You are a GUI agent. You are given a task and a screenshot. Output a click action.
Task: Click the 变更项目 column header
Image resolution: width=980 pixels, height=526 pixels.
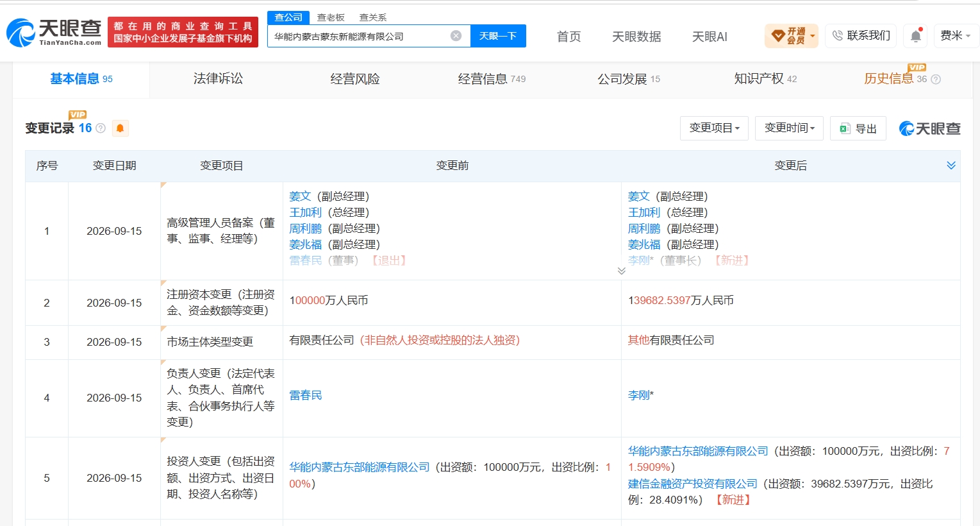click(222, 165)
